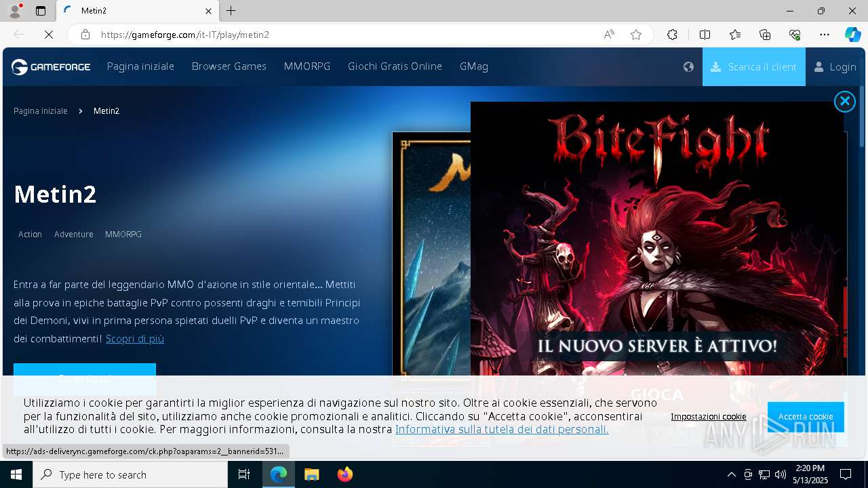Open Informativa sulla tutela dei dati personali
This screenshot has width=868, height=488.
click(502, 430)
